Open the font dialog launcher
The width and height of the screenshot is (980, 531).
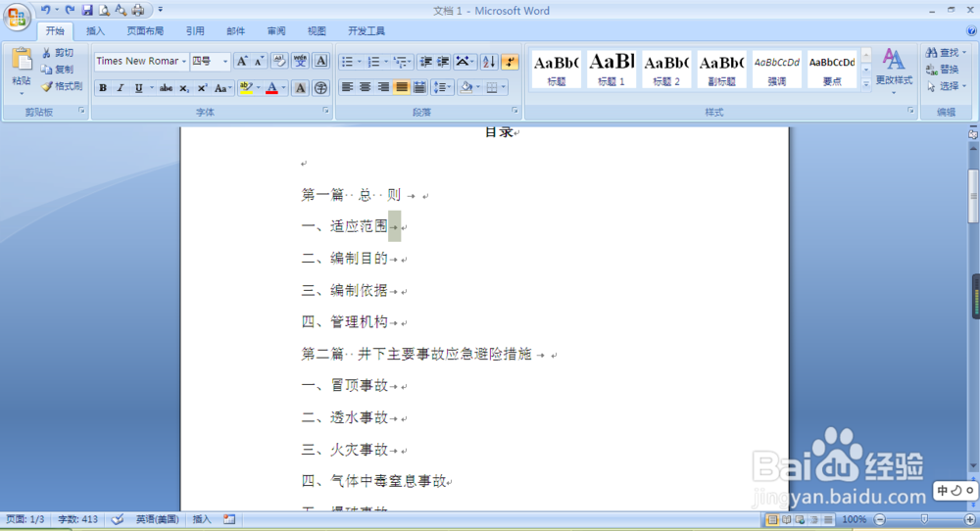click(325, 111)
